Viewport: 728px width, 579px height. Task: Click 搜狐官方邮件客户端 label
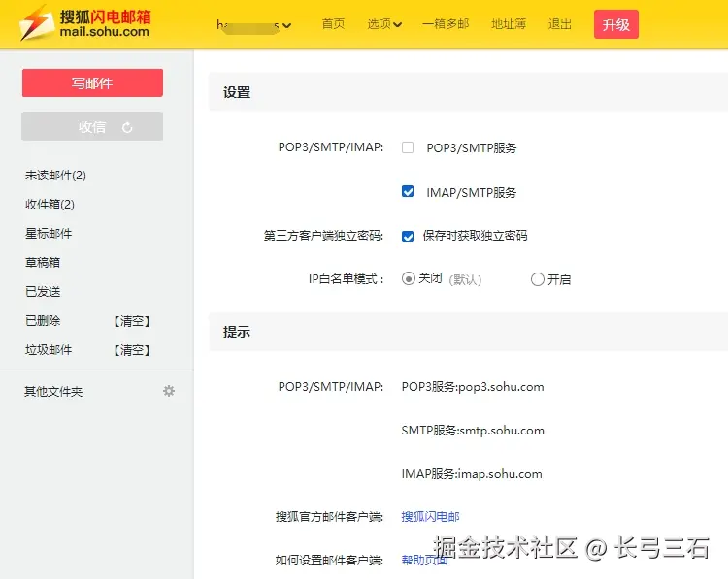pyautogui.click(x=329, y=517)
